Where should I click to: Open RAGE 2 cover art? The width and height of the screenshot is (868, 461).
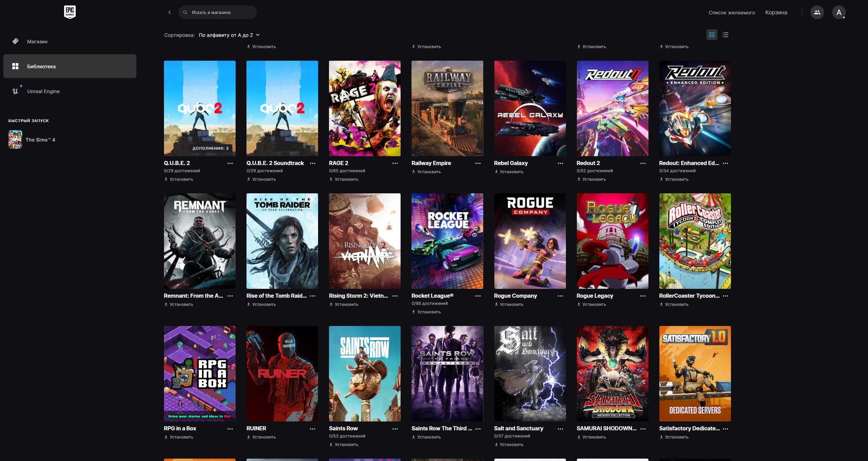pos(365,108)
